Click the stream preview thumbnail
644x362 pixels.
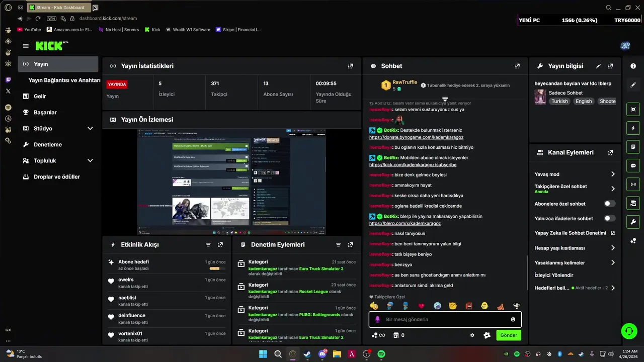click(x=231, y=182)
